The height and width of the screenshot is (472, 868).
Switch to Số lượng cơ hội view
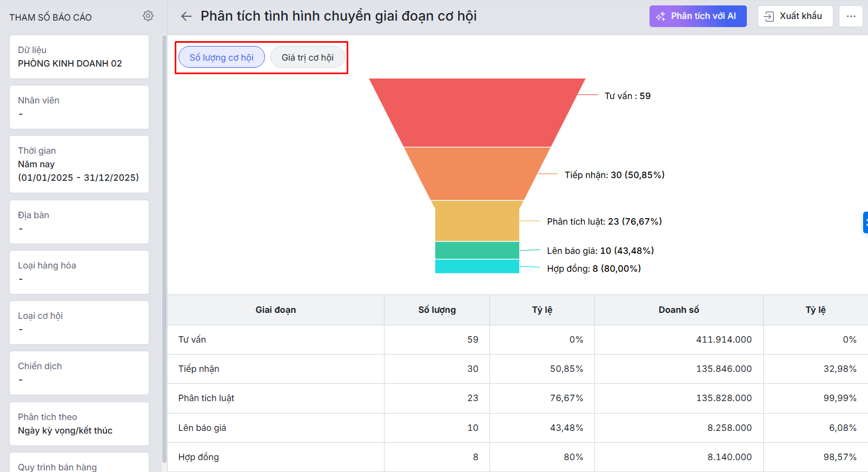coord(222,57)
